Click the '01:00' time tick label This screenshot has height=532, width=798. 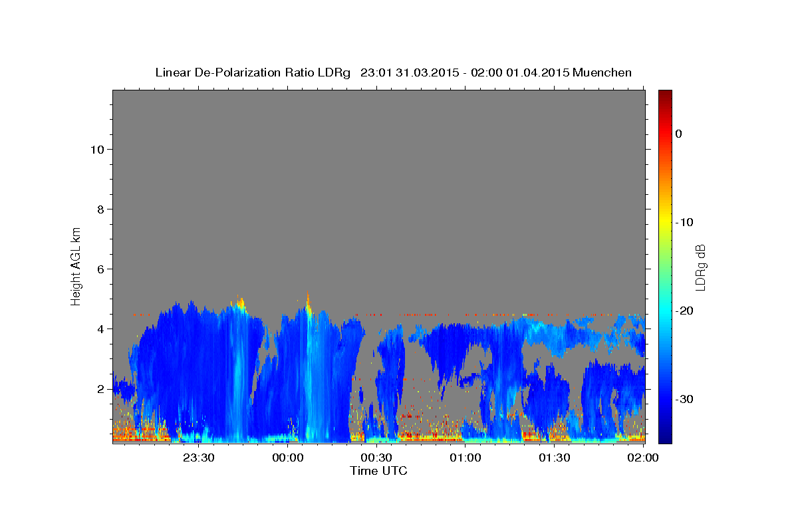pyautogui.click(x=465, y=458)
